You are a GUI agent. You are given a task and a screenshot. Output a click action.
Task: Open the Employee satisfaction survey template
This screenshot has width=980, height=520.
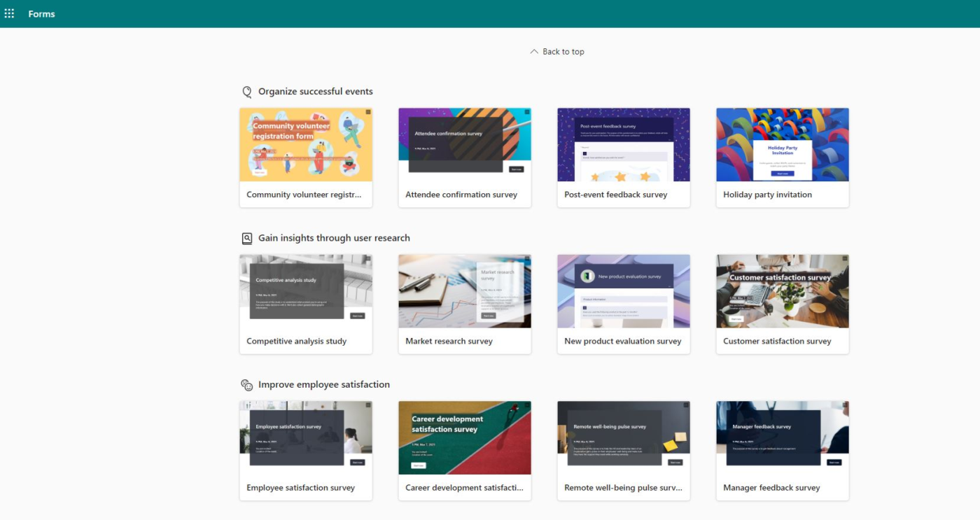306,437
